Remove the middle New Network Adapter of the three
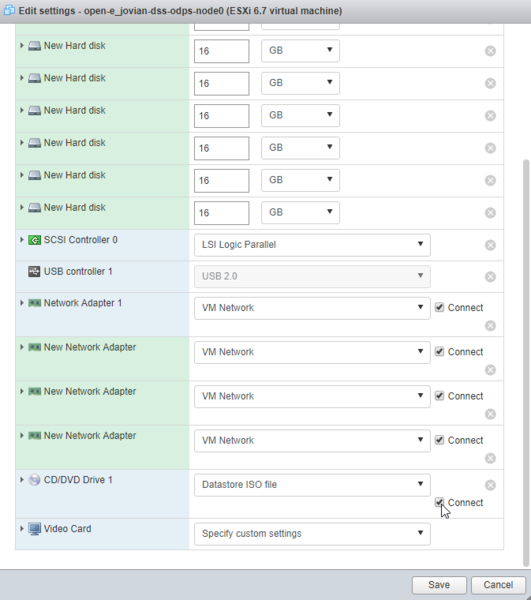 pyautogui.click(x=490, y=414)
